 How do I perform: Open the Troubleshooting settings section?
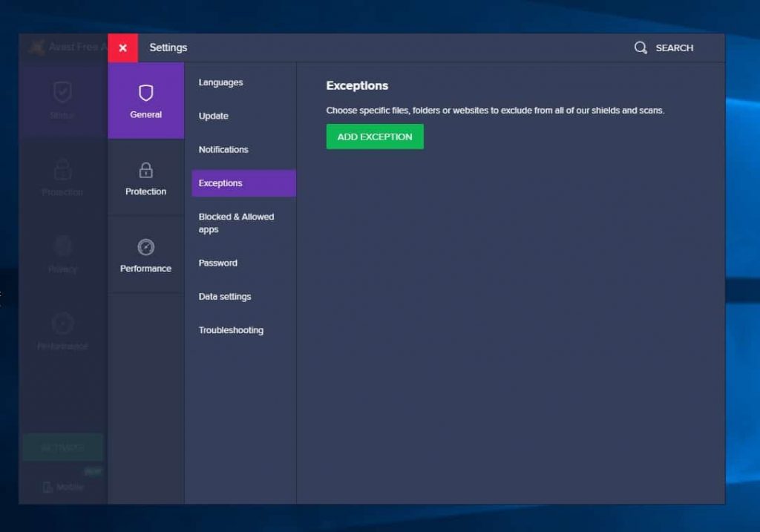pyautogui.click(x=231, y=330)
